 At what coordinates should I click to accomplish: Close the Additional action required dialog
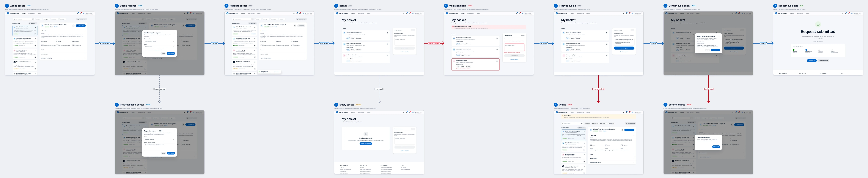[174, 33]
